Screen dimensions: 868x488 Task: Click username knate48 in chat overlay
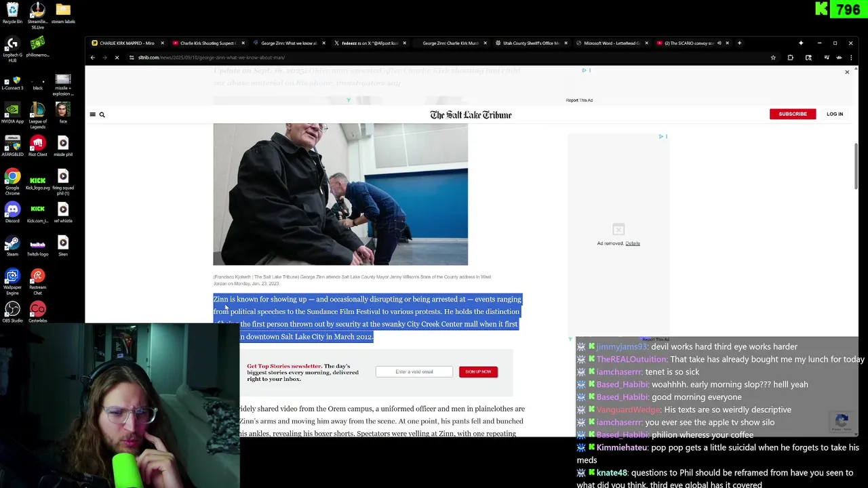(x=612, y=472)
